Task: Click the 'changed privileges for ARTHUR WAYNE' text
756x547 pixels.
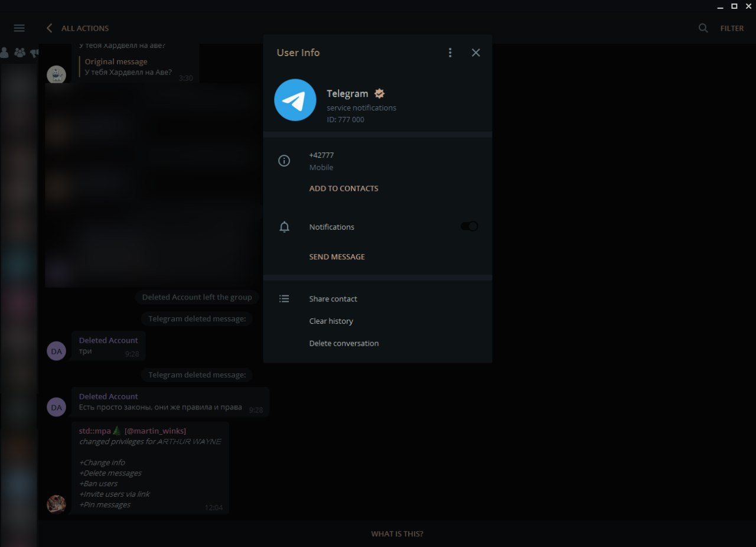Action: 150,441
